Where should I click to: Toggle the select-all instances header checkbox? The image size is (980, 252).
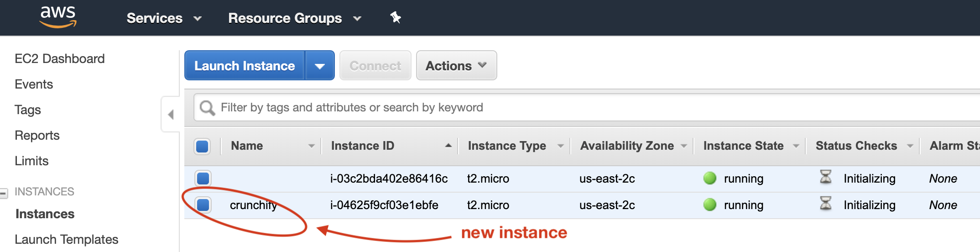tap(202, 146)
